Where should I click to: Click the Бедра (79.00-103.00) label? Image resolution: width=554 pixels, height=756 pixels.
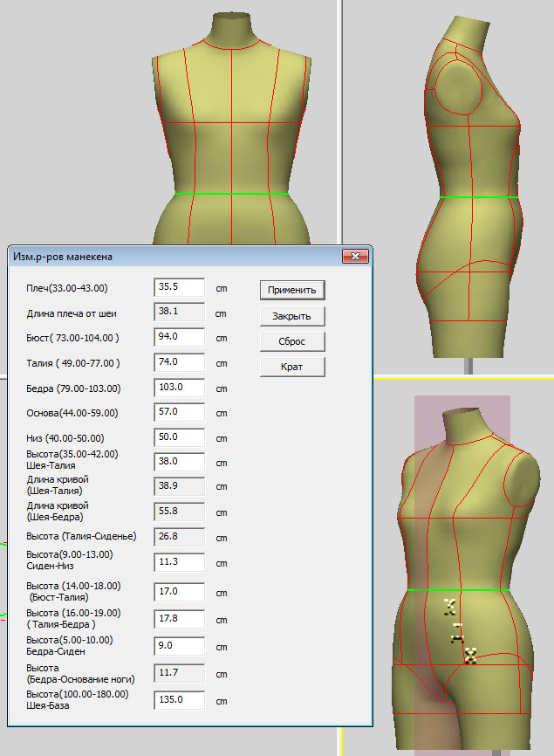pos(73,388)
